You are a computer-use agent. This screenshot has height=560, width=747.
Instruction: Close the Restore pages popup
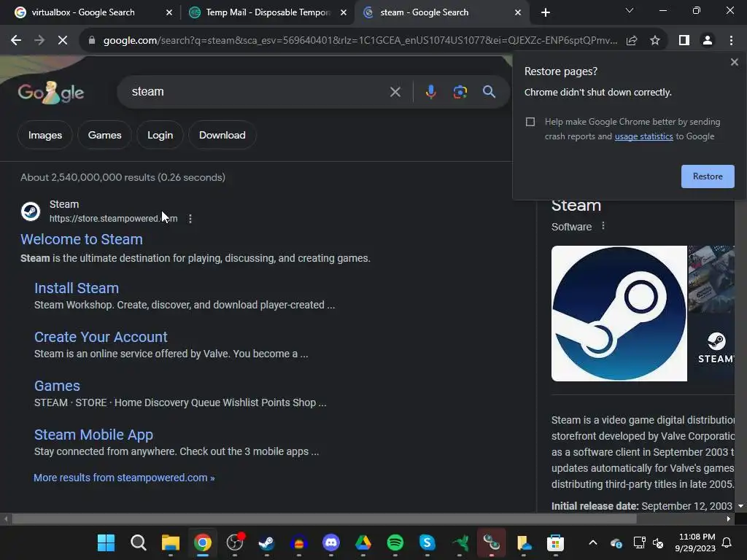tap(734, 62)
